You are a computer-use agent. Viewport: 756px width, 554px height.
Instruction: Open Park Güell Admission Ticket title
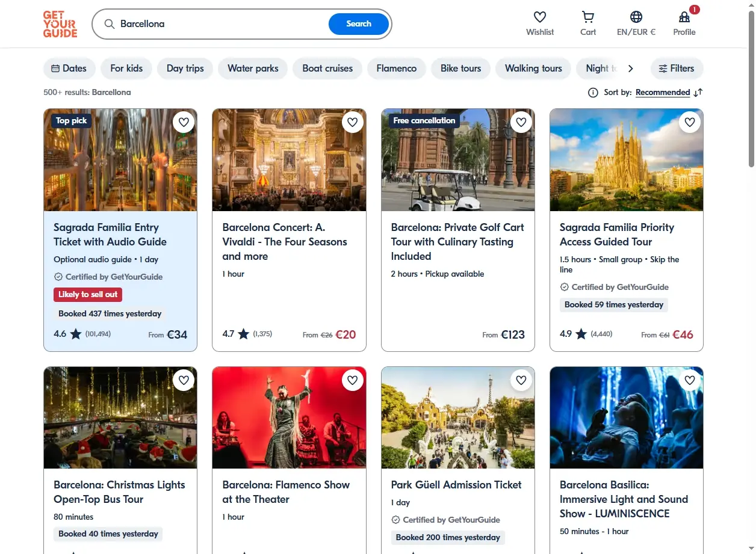456,485
